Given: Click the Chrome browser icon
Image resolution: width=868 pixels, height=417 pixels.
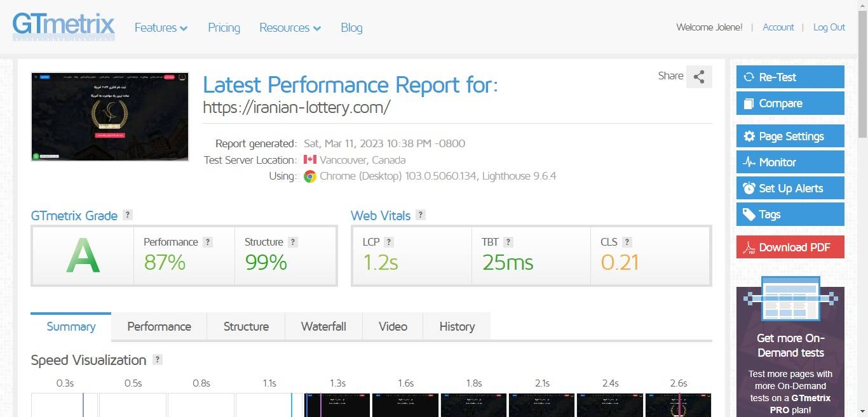Looking at the screenshot, I should 310,176.
